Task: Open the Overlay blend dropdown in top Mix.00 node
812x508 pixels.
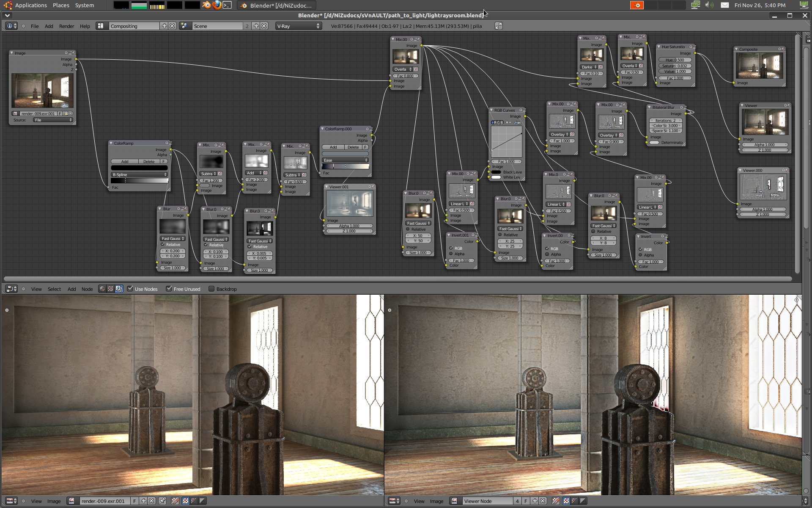Action: [x=403, y=69]
